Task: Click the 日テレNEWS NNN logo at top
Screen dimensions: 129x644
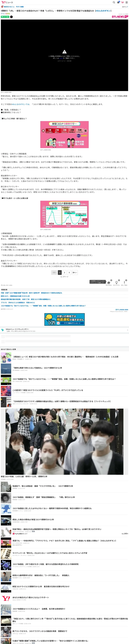Action: 120,17
